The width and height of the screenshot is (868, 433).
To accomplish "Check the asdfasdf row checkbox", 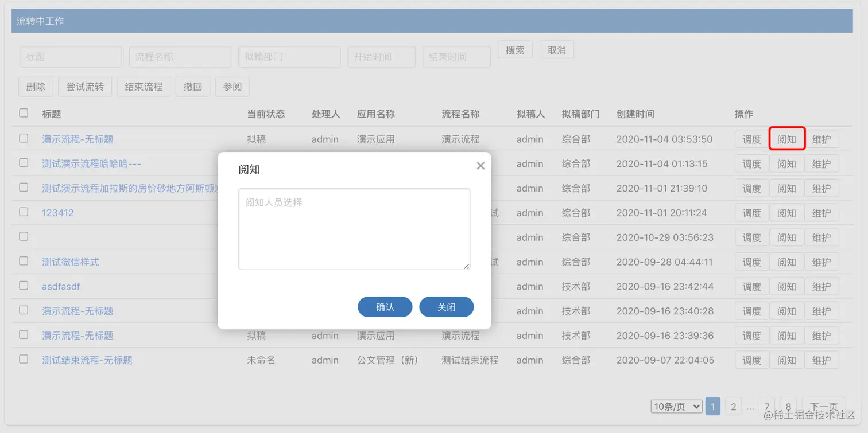I will (x=24, y=286).
